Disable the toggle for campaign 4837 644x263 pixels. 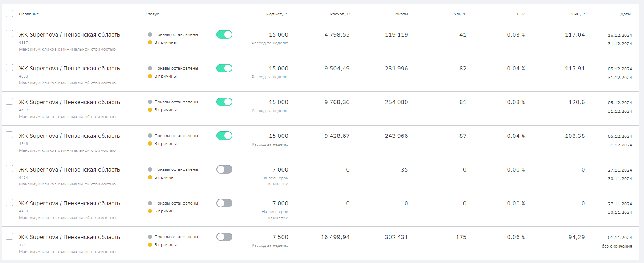point(224,34)
